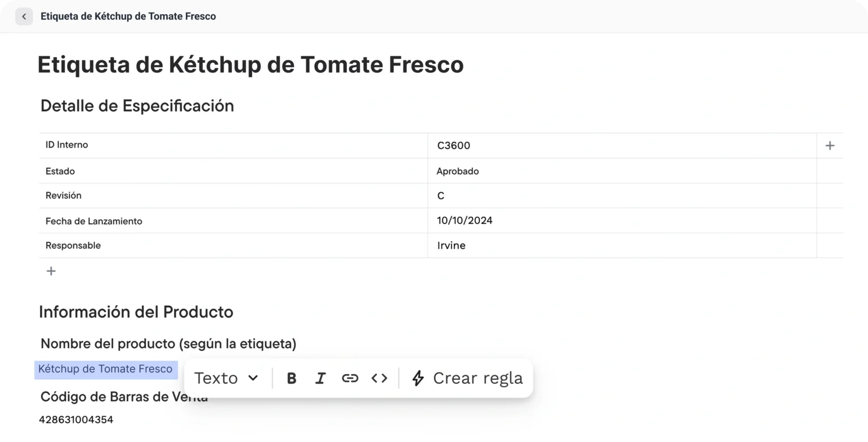Toggle inline code formatting icon

pos(379,378)
